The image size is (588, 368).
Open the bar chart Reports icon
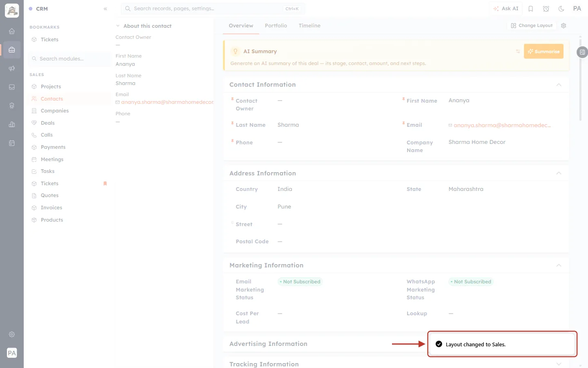(x=12, y=124)
